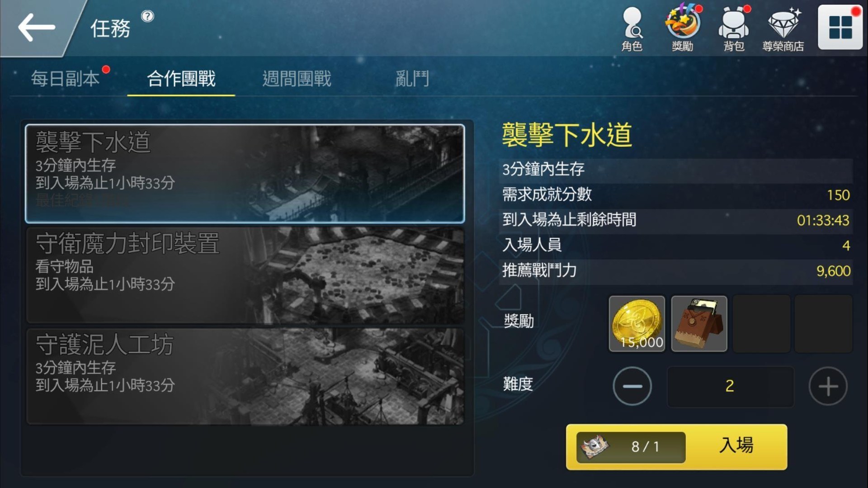868x488 pixels.
Task: View the gold coin 15,000 reward
Action: [637, 324]
